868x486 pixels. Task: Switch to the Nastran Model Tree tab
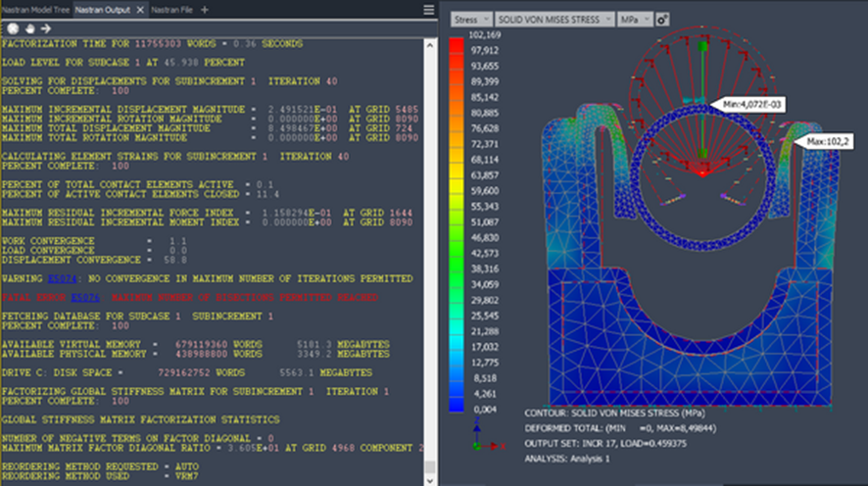coord(34,9)
